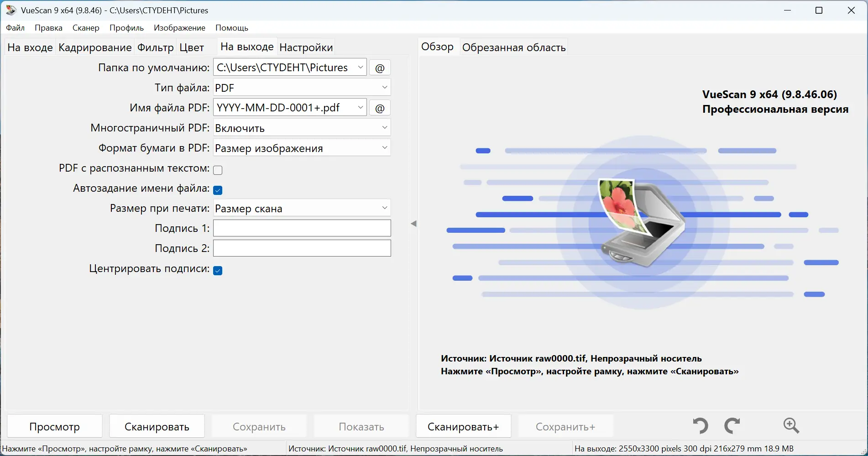Click the scanner illustration in preview

pyautogui.click(x=642, y=223)
